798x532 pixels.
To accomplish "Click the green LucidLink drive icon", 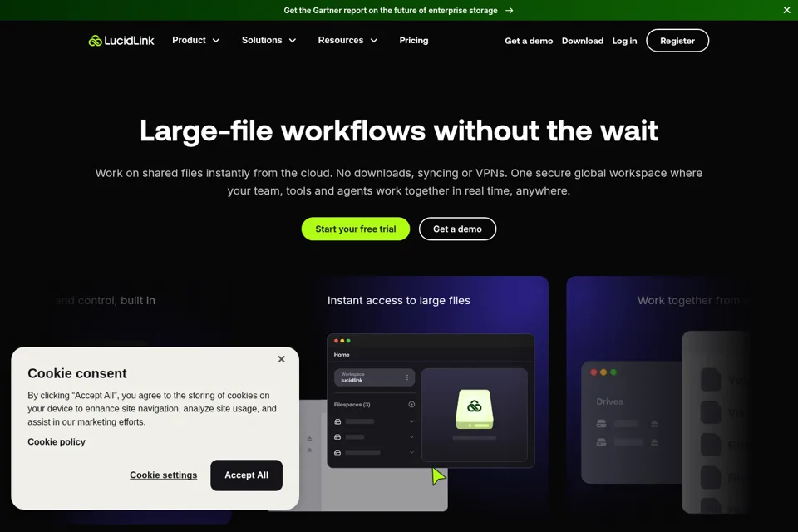I will (475, 409).
